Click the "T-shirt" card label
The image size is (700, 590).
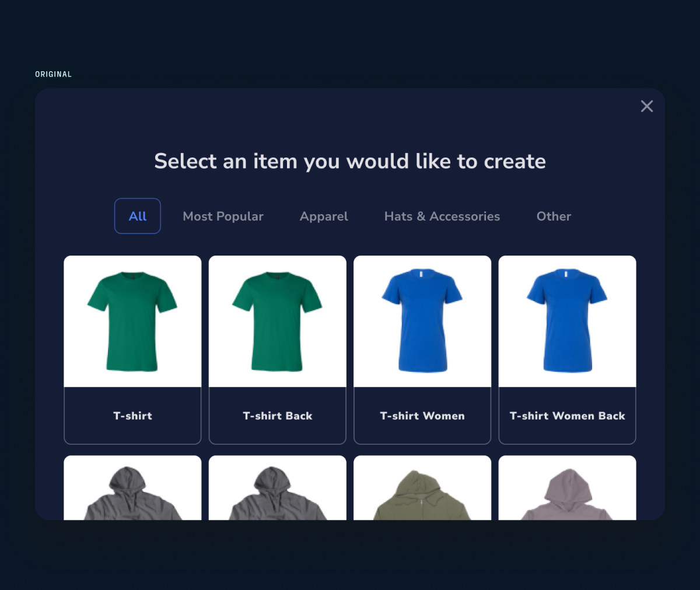coord(132,416)
